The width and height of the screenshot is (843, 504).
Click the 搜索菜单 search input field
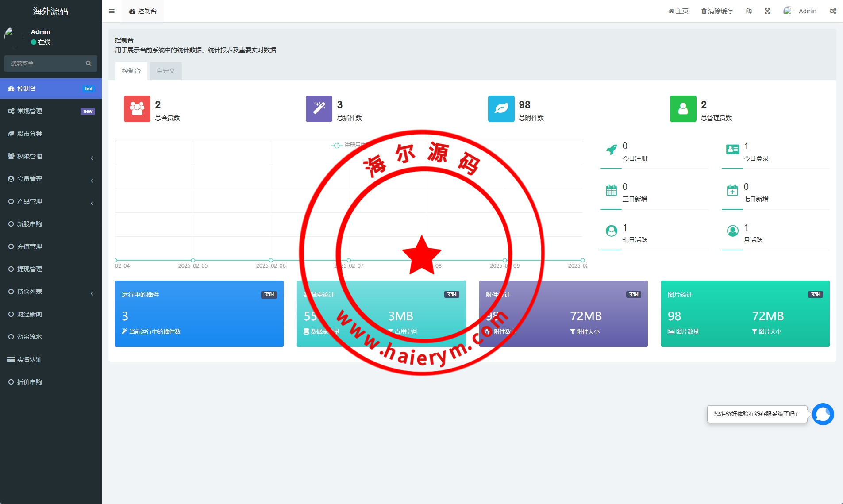click(44, 63)
